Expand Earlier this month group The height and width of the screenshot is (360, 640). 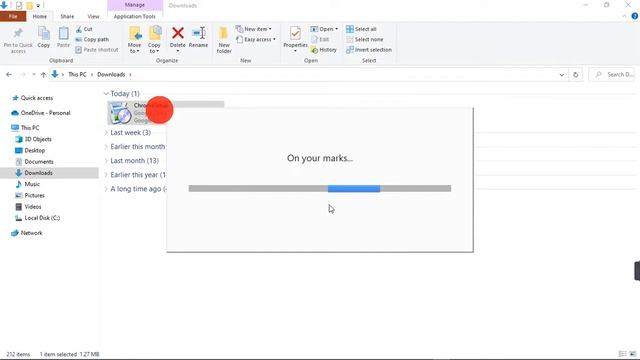click(106, 147)
